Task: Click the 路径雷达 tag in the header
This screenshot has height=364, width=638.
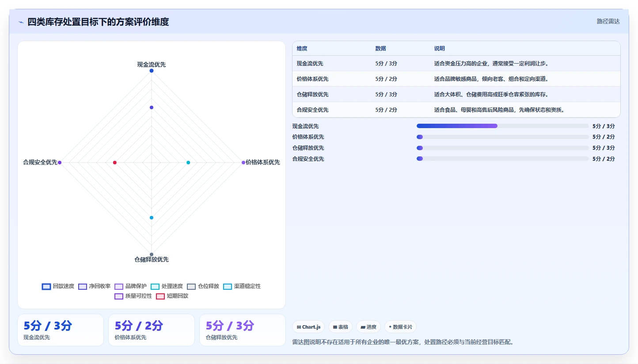Action: pyautogui.click(x=608, y=21)
